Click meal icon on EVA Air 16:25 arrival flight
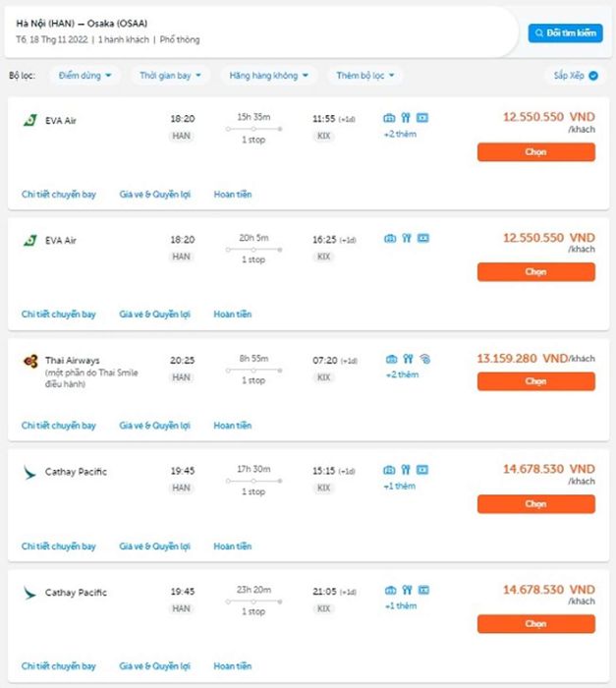The width and height of the screenshot is (616, 688). 406,239
